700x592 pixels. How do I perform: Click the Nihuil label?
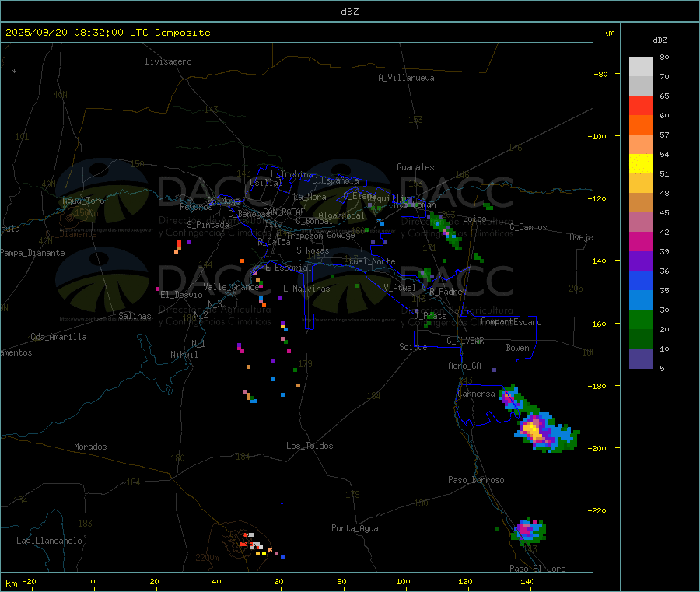pos(184,355)
